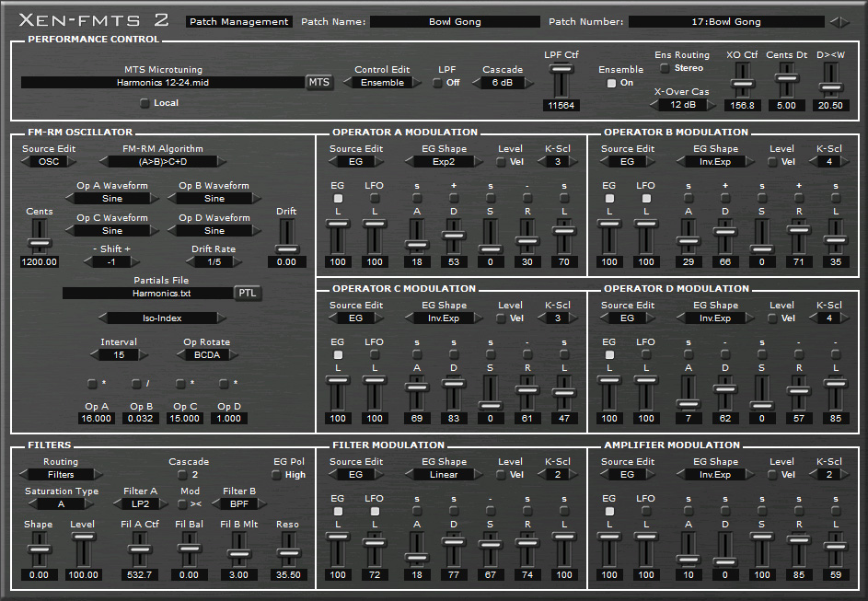Click right arrow of Operator A K-Scl 3
The height and width of the screenshot is (601, 868).
pyautogui.click(x=573, y=162)
